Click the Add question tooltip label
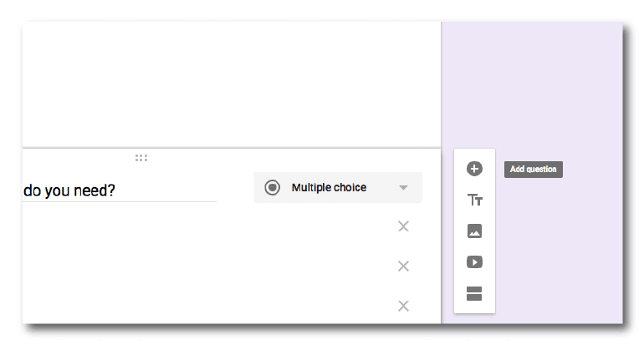The image size is (644, 345). 533,169
